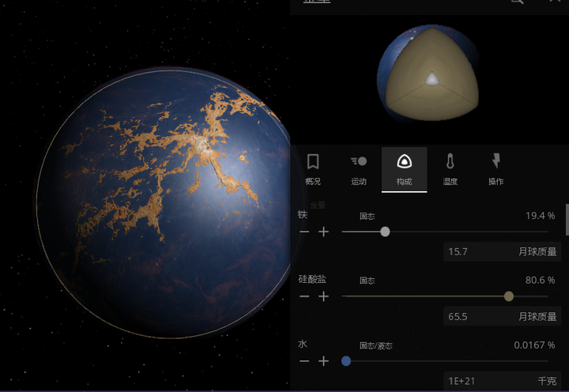Switch to the 运动 motion tab
This screenshot has height=392, width=569.
pos(359,169)
